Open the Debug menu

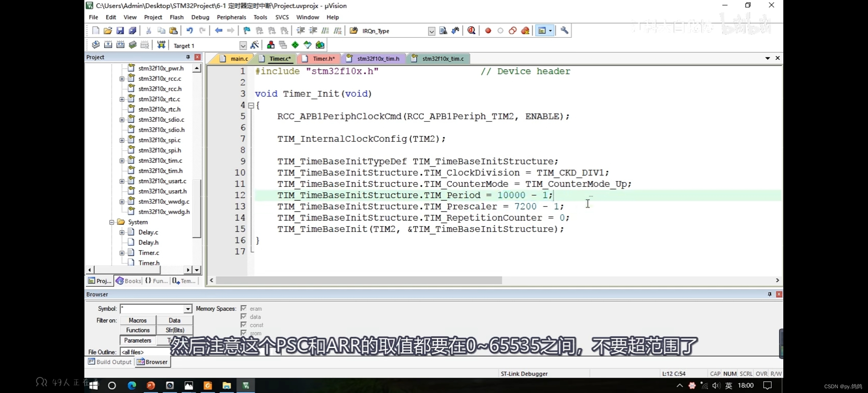coord(199,17)
